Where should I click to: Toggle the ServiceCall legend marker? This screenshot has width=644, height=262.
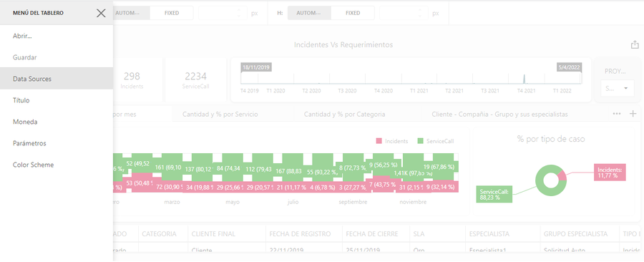(x=420, y=141)
